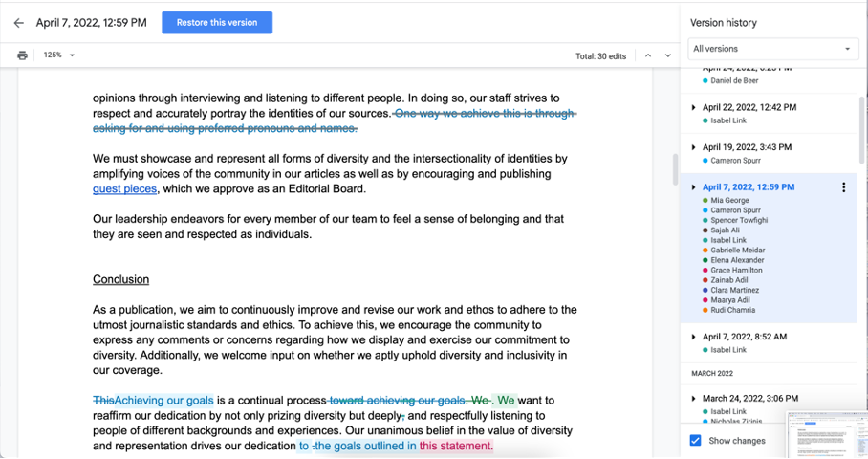Image resolution: width=868 pixels, height=459 pixels.
Task: Click editor name Maarya Adil
Action: (730, 300)
